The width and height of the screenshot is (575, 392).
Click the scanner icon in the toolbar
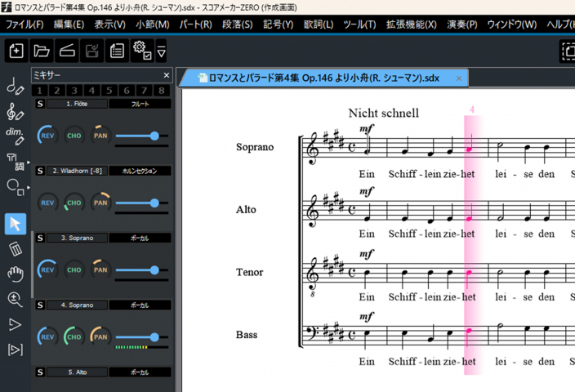[67, 51]
